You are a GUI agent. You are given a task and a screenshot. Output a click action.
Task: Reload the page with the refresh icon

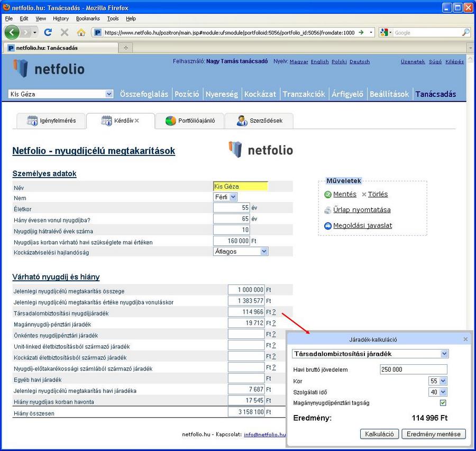48,32
